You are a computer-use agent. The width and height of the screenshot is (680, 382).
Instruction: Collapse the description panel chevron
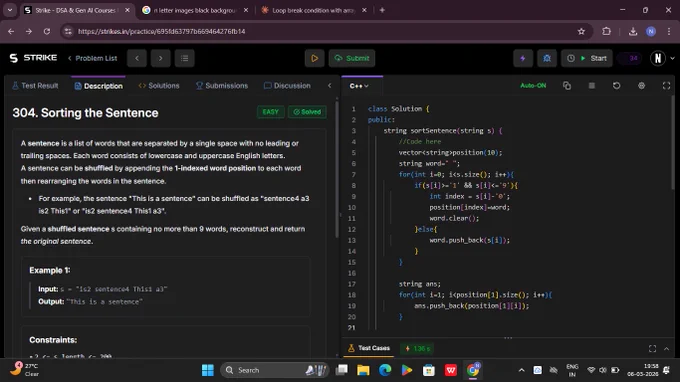pyautogui.click(x=330, y=85)
